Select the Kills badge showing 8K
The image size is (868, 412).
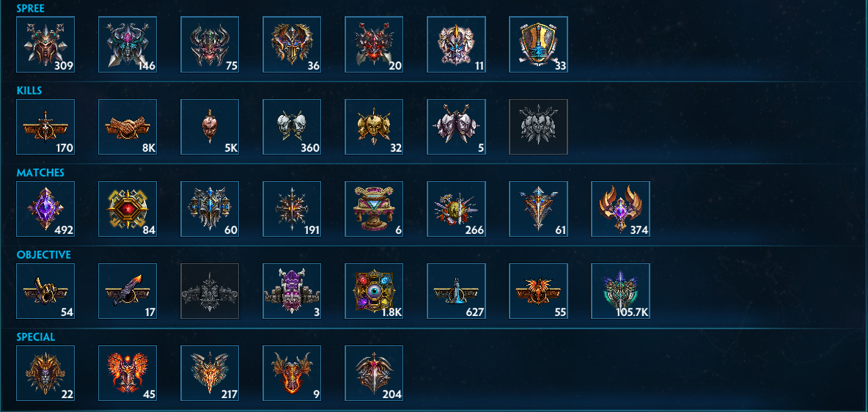pyautogui.click(x=128, y=127)
